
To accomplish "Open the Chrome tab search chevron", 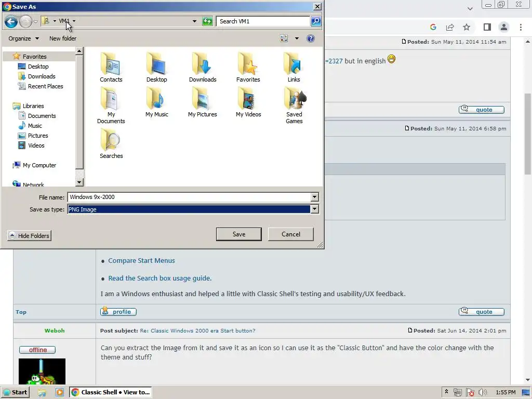I will pos(470,8).
